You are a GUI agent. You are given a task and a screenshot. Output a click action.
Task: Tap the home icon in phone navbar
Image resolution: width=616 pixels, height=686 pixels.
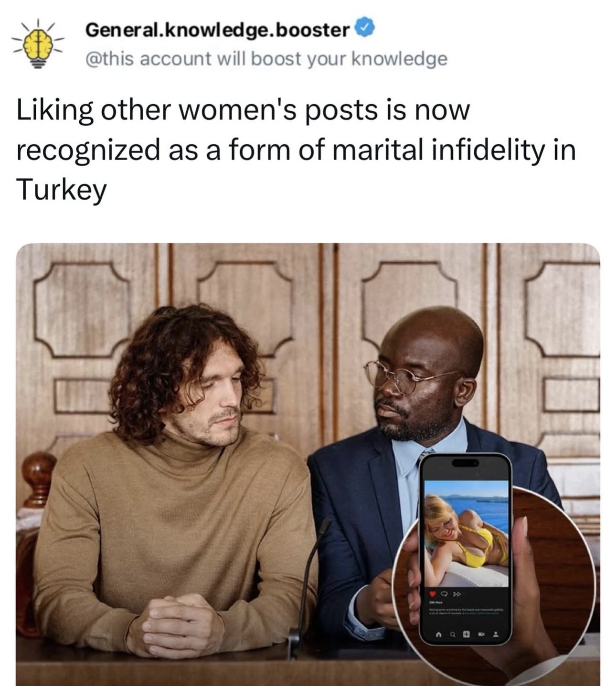pos(438,634)
